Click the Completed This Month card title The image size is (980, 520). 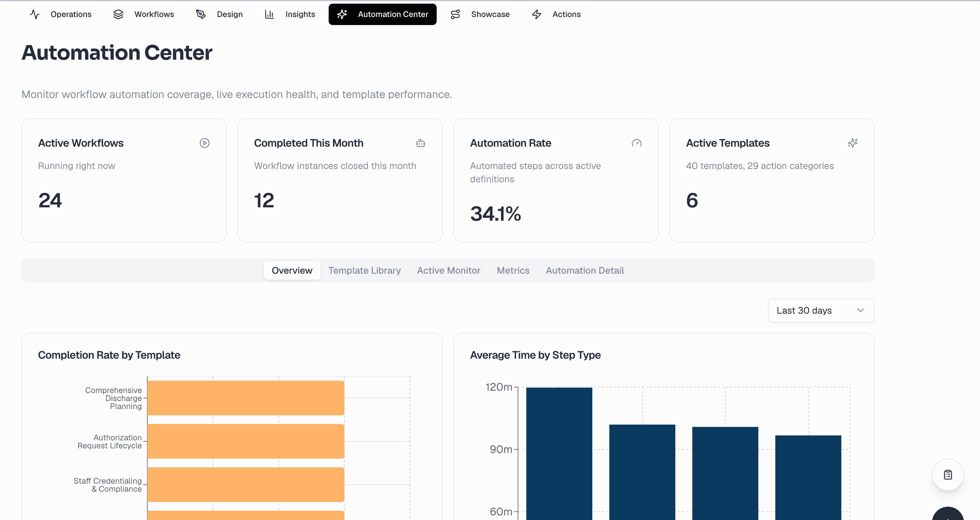pyautogui.click(x=309, y=143)
